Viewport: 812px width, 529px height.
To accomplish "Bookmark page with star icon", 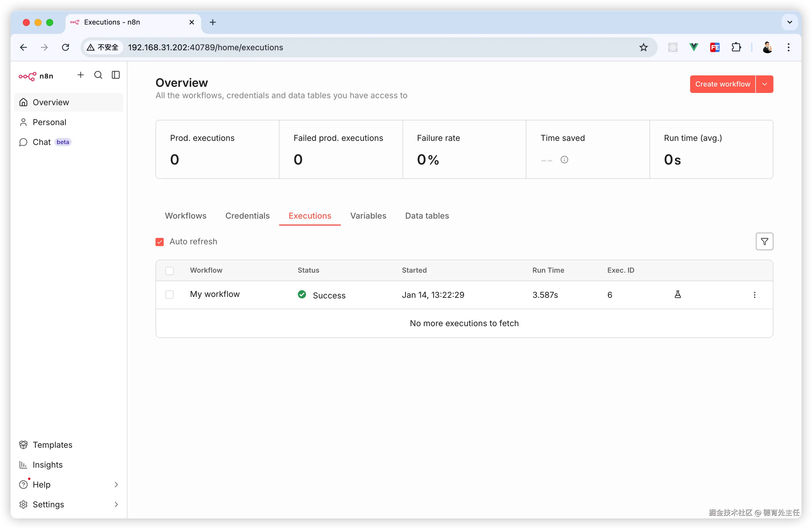I will 643,47.
